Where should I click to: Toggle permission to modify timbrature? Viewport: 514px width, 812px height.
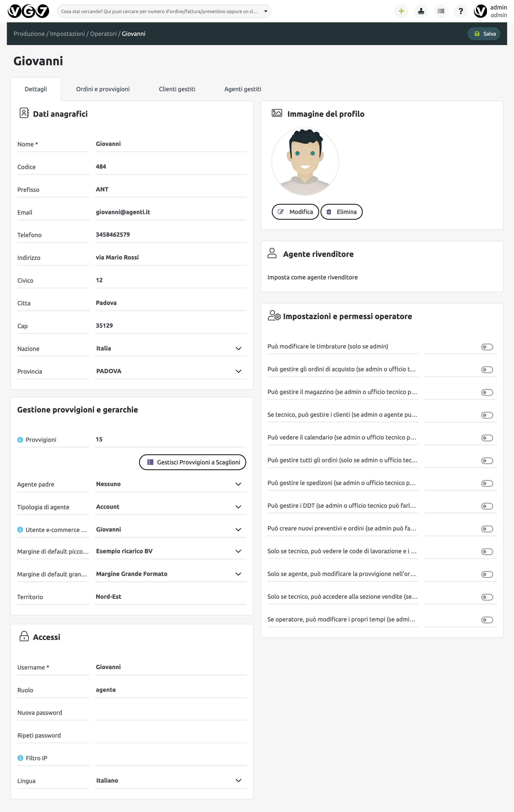tap(487, 347)
